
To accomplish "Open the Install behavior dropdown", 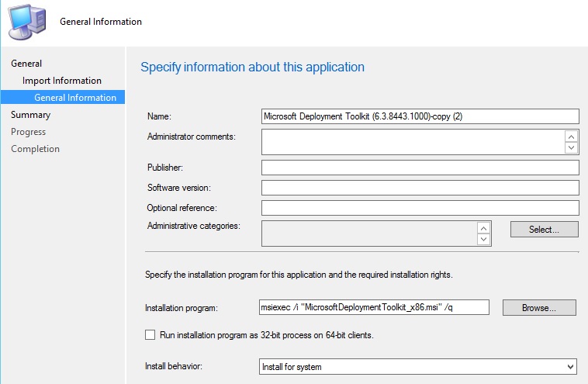I will [418, 366].
